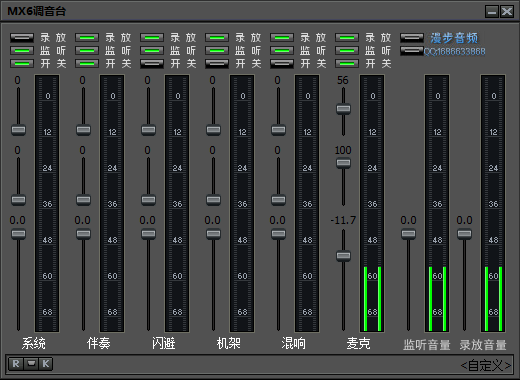Image resolution: width=520 pixels, height=380 pixels.
Task: Turn off the 系统 channel 开关 switch
Action: (x=22, y=63)
